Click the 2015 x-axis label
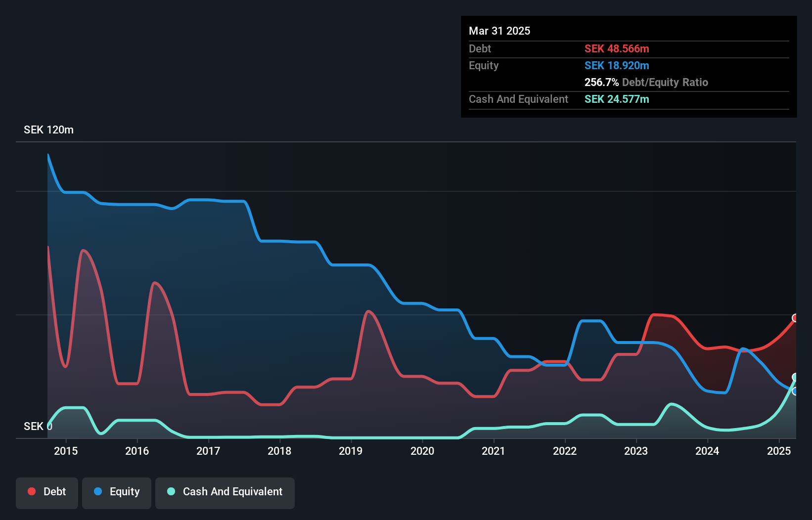The height and width of the screenshot is (520, 812). pos(66,451)
